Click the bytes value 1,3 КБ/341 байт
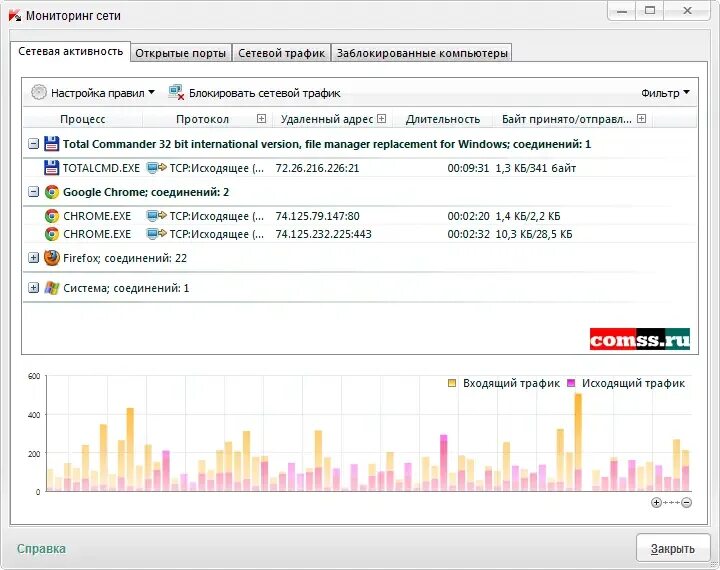720x570 pixels. point(535,168)
